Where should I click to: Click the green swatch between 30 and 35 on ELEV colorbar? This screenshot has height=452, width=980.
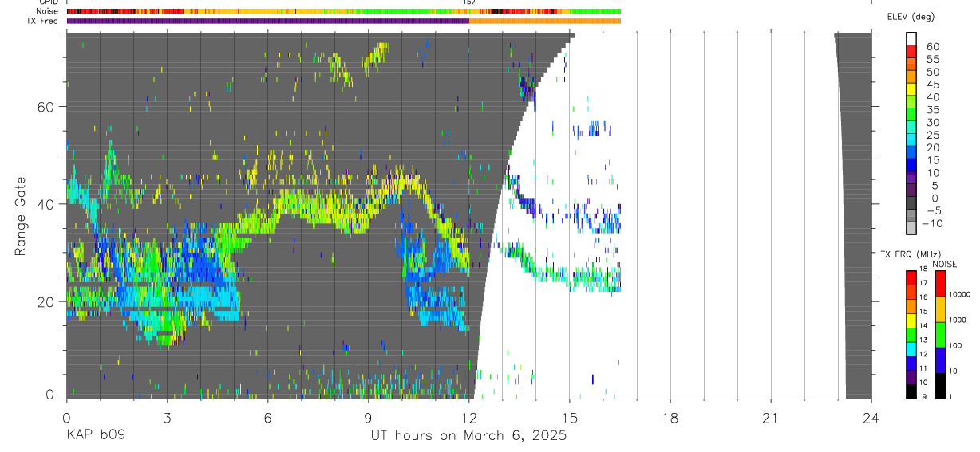(x=912, y=115)
